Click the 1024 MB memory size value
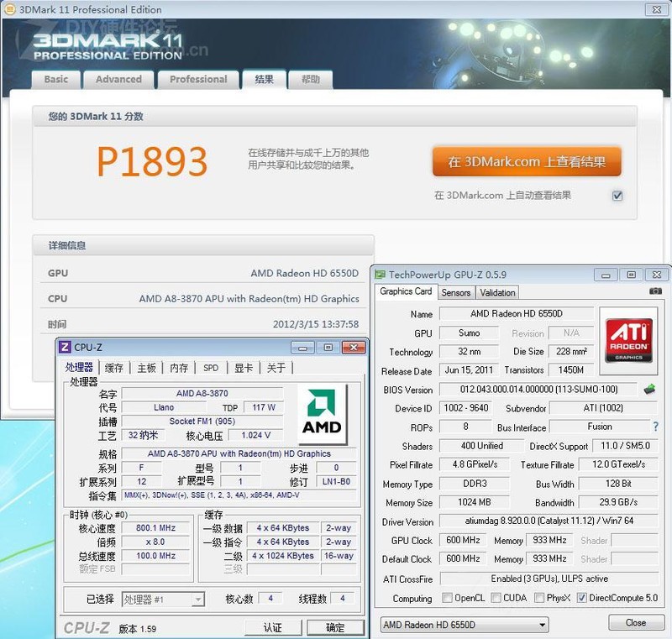The height and width of the screenshot is (639, 672). [475, 502]
